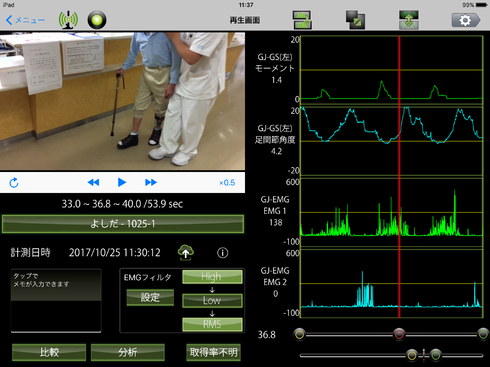Tap the right knob on the zoom slider
The image size is (490, 367).
(x=435, y=355)
